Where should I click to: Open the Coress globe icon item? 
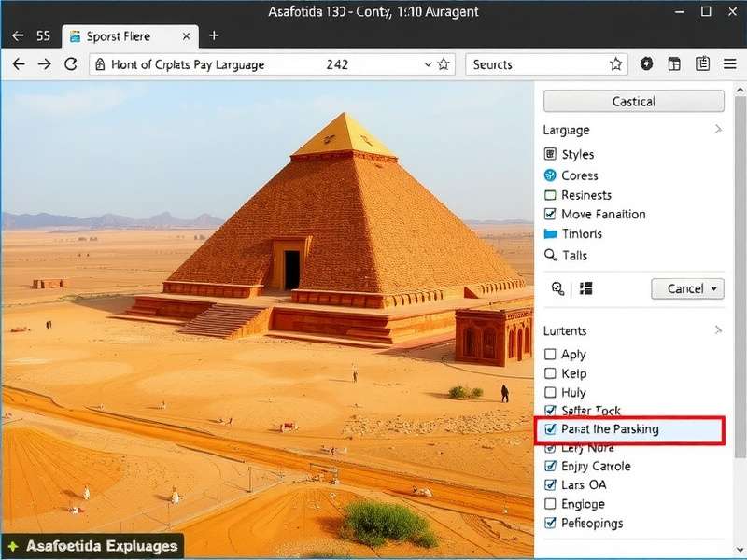(x=550, y=175)
